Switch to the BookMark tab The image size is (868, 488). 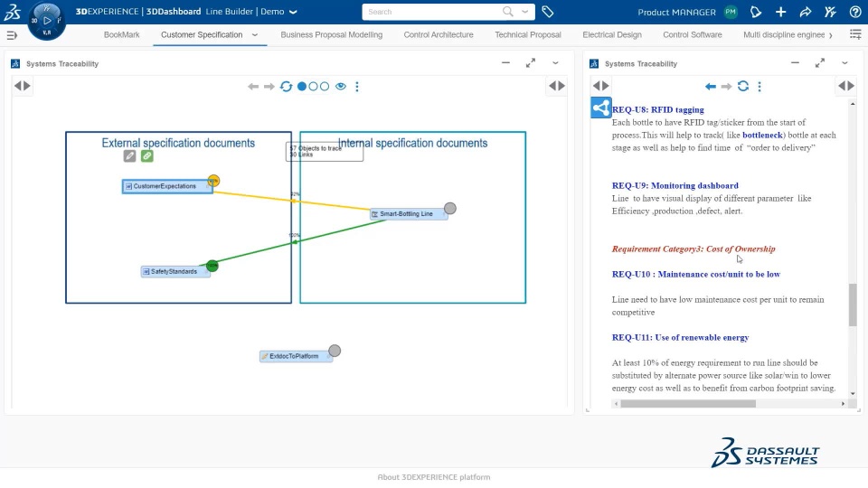pyautogui.click(x=122, y=35)
